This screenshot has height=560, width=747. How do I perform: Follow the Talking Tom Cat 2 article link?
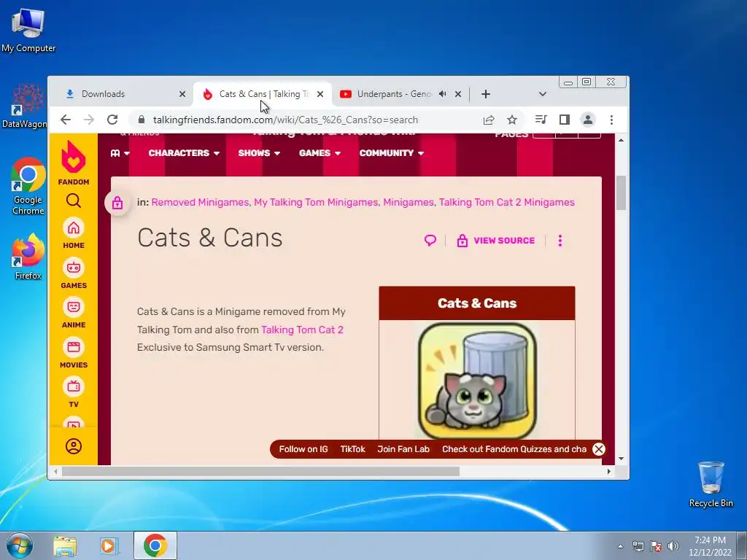pos(302,330)
